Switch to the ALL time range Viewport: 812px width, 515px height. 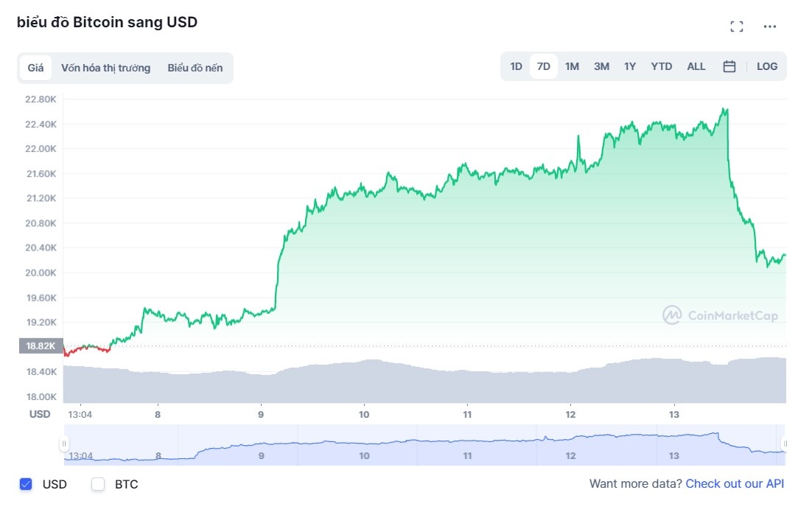(x=696, y=66)
